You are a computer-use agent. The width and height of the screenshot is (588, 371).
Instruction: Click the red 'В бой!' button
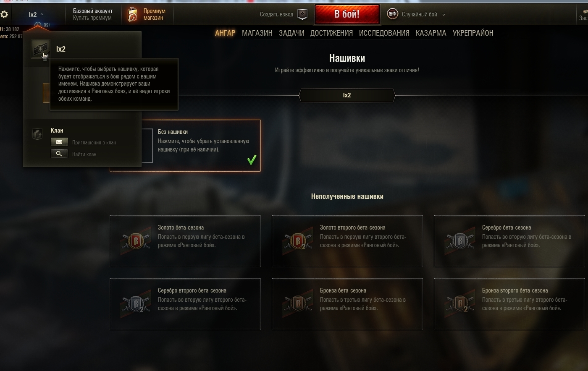[x=347, y=14]
